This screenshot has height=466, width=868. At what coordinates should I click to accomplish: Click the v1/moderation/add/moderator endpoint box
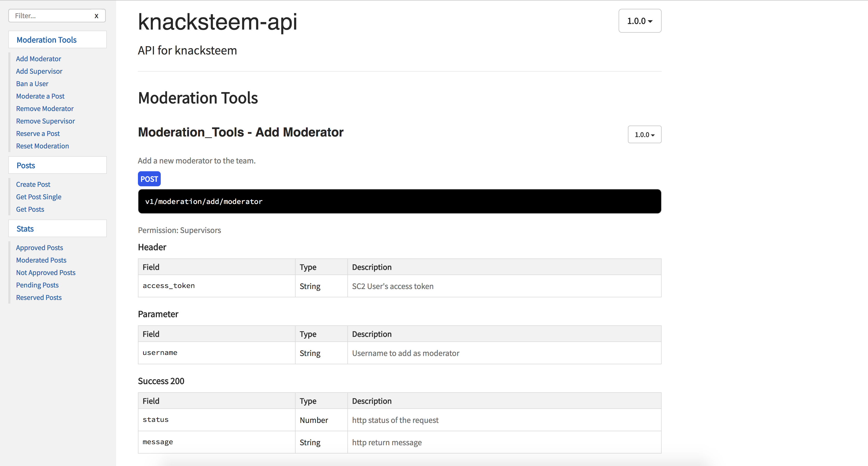(399, 201)
